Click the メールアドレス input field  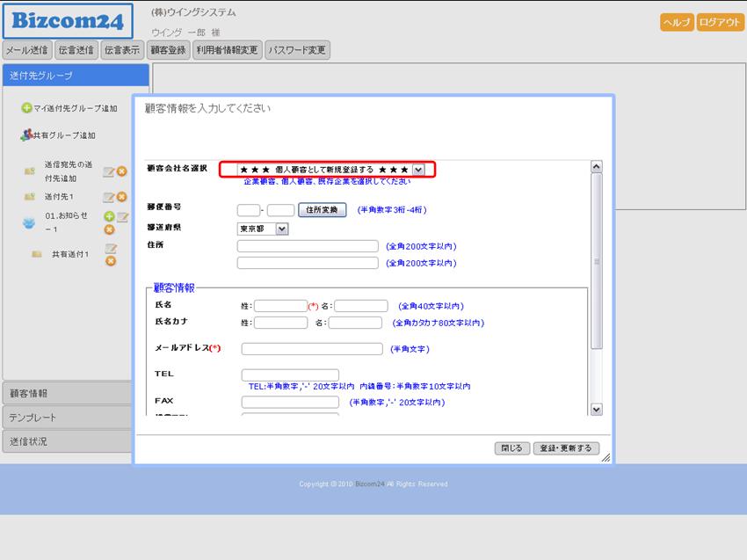(311, 349)
